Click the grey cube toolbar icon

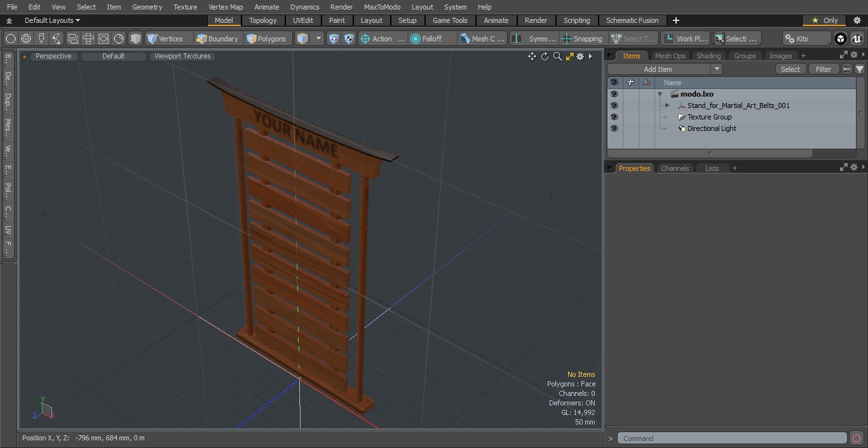pyautogui.click(x=135, y=39)
